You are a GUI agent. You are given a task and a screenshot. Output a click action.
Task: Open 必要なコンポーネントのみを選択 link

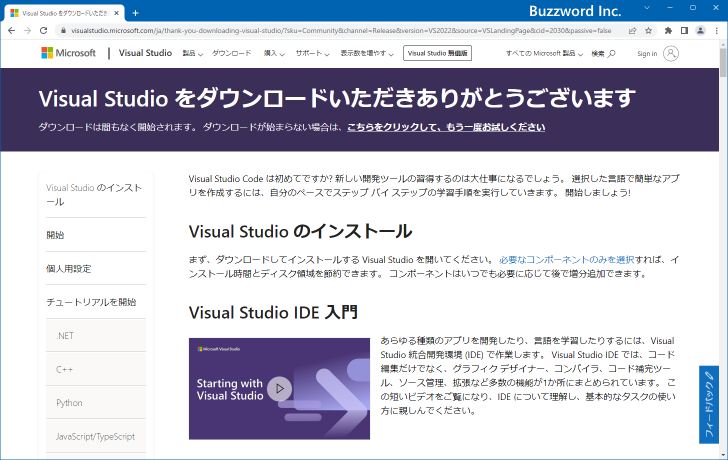566,259
